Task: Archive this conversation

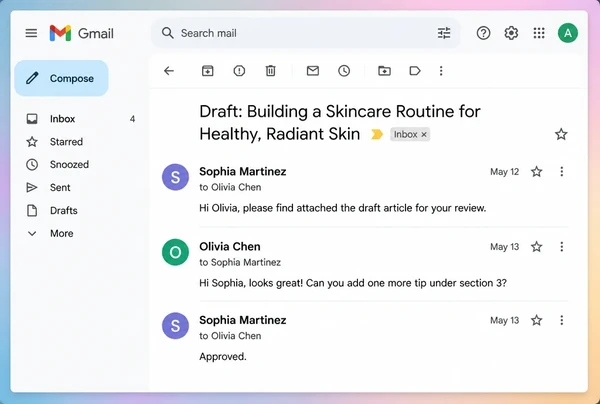Action: pyautogui.click(x=207, y=71)
